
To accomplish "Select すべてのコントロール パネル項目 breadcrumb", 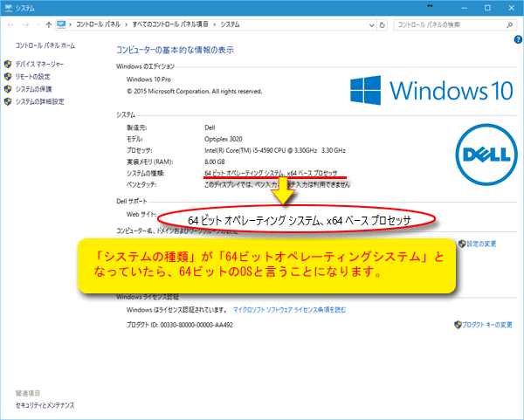I will pos(170,24).
